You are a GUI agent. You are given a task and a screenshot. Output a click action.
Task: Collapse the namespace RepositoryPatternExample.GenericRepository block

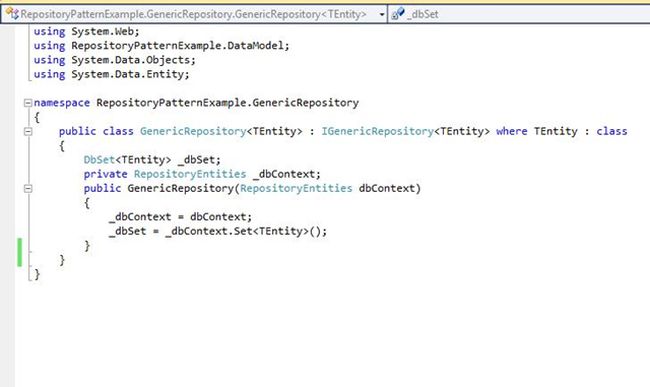pyautogui.click(x=28, y=103)
